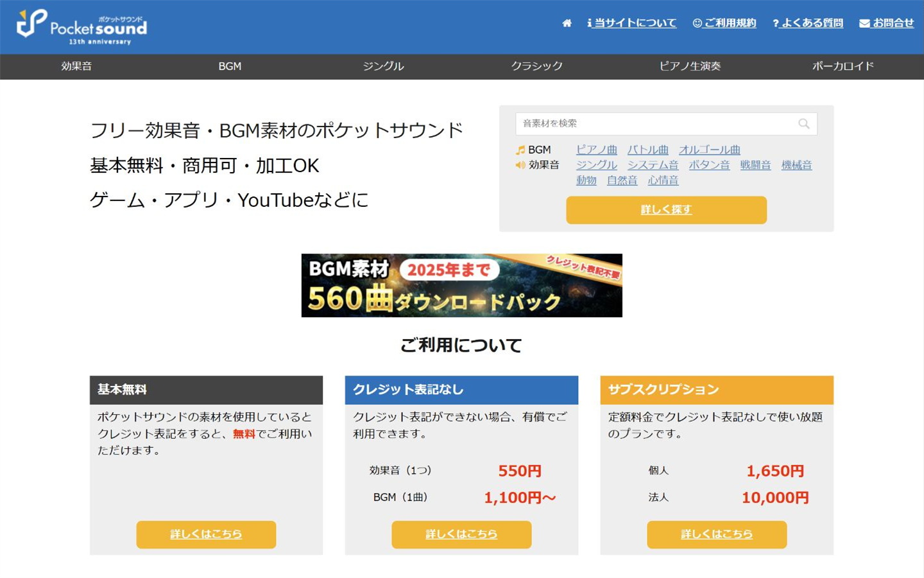Click the 1,100円～ BGM price

point(520,498)
